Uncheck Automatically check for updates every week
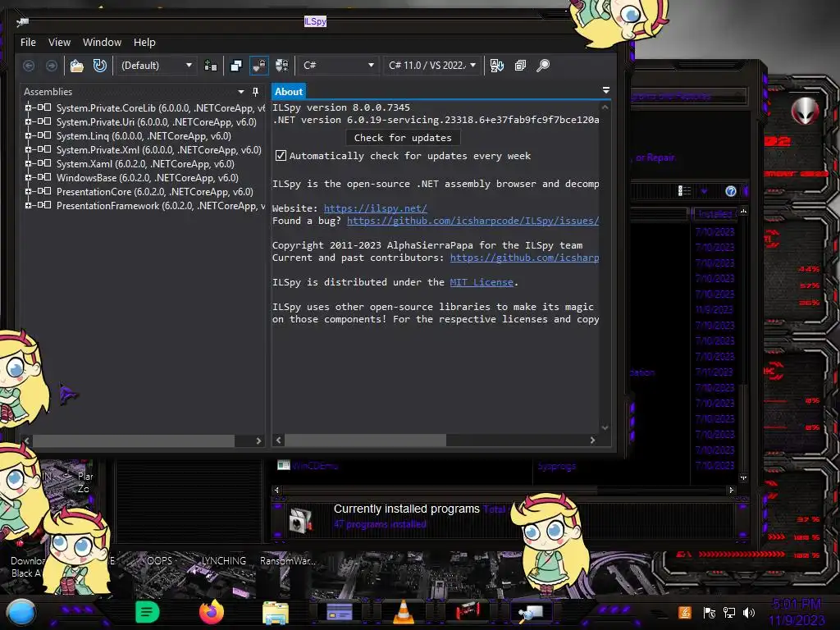The height and width of the screenshot is (630, 840). tap(281, 156)
